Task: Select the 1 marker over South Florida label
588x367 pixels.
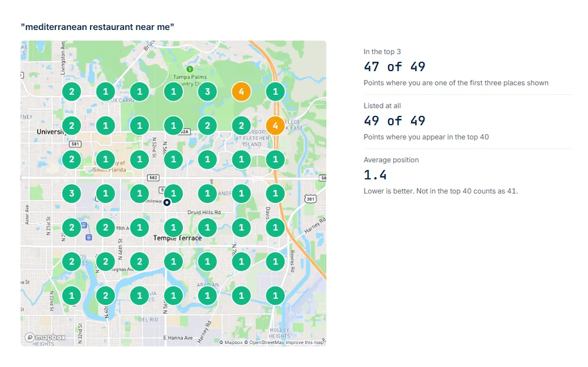Action: pos(105,159)
